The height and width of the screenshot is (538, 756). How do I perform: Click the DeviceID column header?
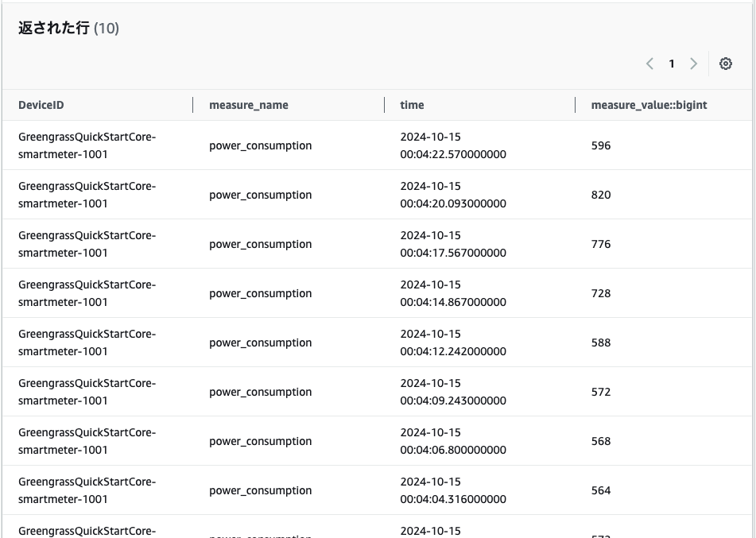46,105
